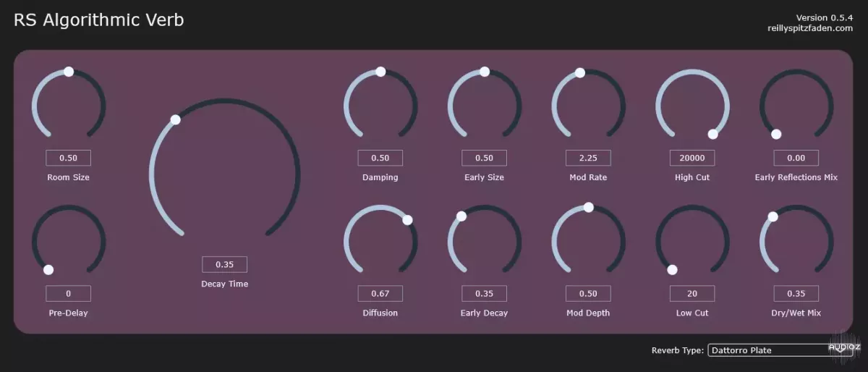Click the Dry/Wet Mix knob handle
Image resolution: width=868 pixels, height=372 pixels.
click(773, 216)
